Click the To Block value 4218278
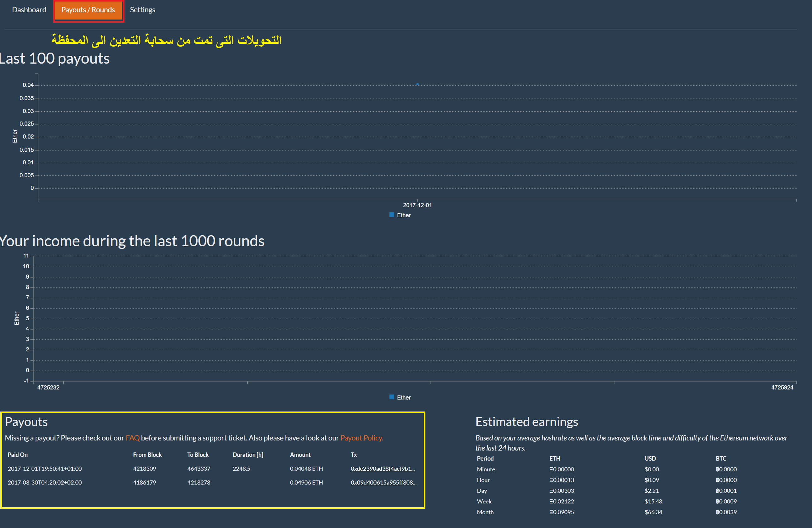The height and width of the screenshot is (528, 812). [199, 482]
